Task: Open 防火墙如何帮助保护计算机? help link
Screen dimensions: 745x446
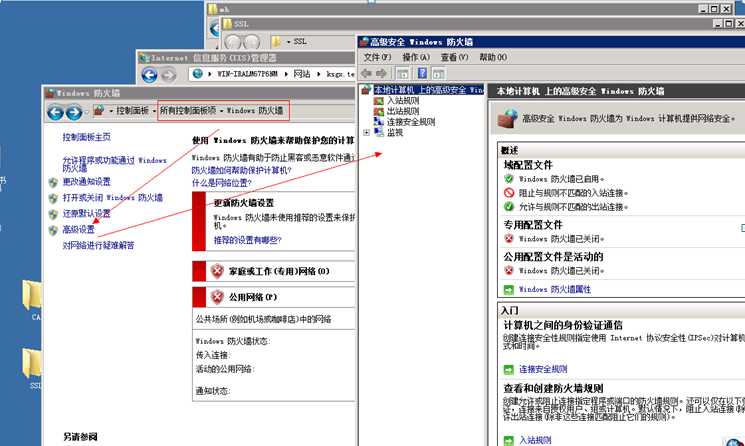Action: [x=241, y=170]
